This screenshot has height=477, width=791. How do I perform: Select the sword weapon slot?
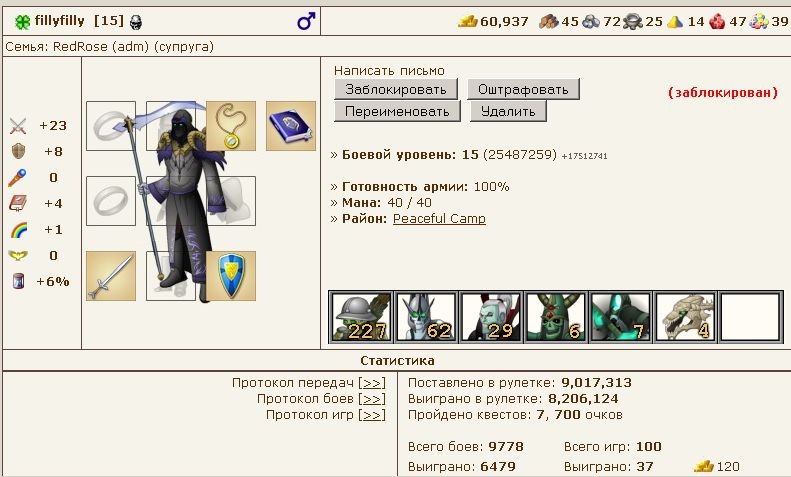pos(111,276)
